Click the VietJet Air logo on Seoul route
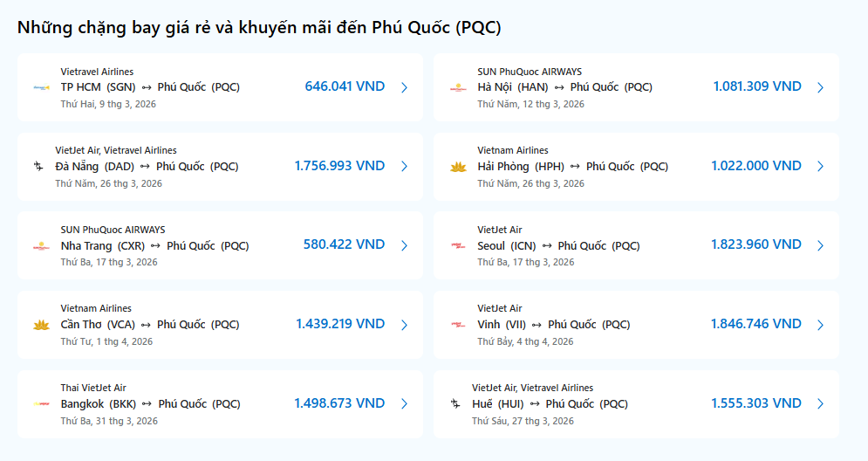 pyautogui.click(x=458, y=246)
